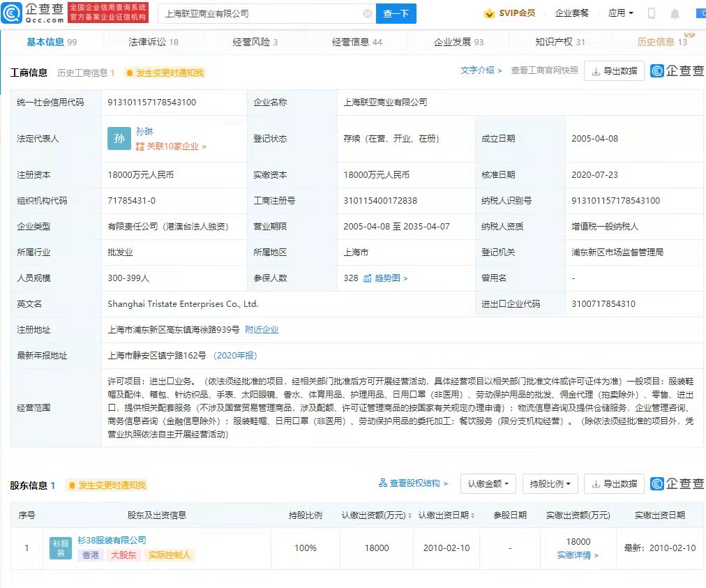Switch to 基本信息 tab
706x588 pixels.
[x=52, y=42]
